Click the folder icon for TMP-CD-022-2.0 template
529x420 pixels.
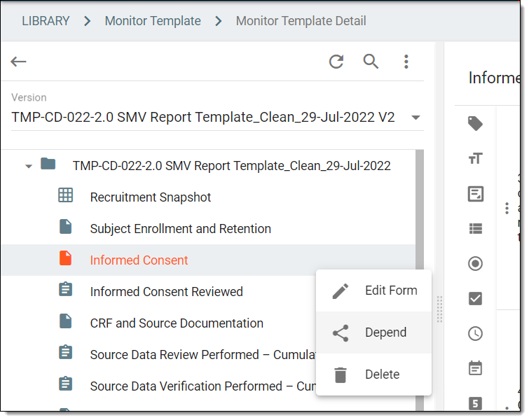48,164
